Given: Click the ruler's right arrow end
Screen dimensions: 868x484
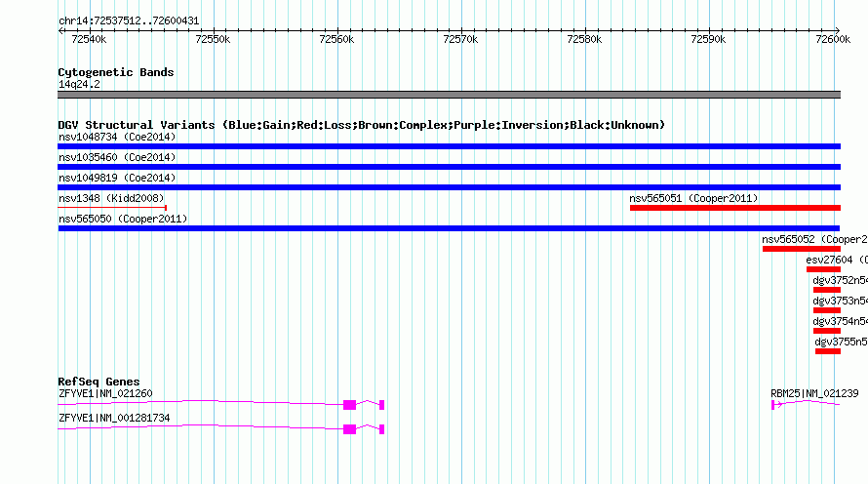Looking at the screenshot, I should pos(838,31).
